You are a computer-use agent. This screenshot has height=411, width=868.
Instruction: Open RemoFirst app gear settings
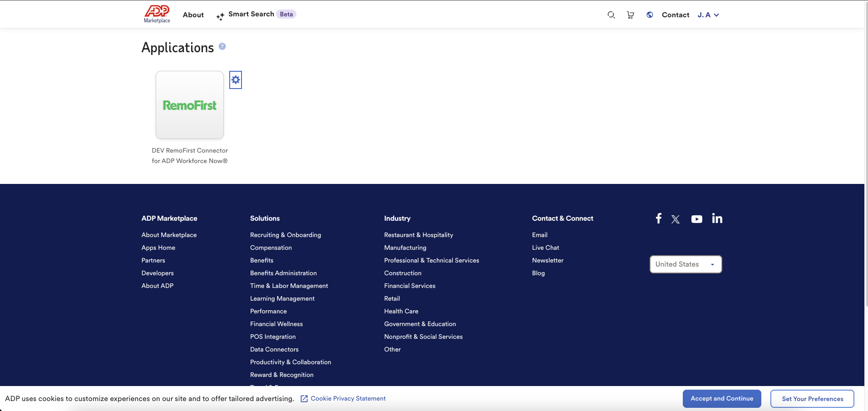236,80
